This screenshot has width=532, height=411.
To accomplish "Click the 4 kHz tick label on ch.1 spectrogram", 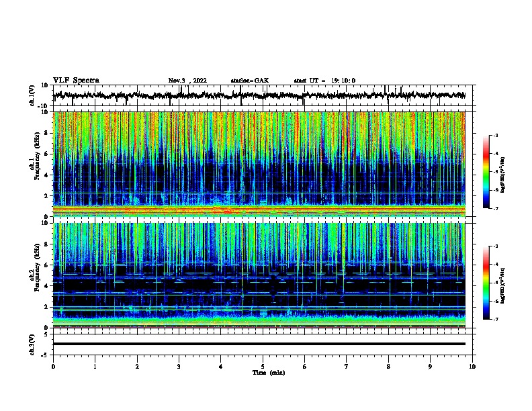I will (46, 175).
